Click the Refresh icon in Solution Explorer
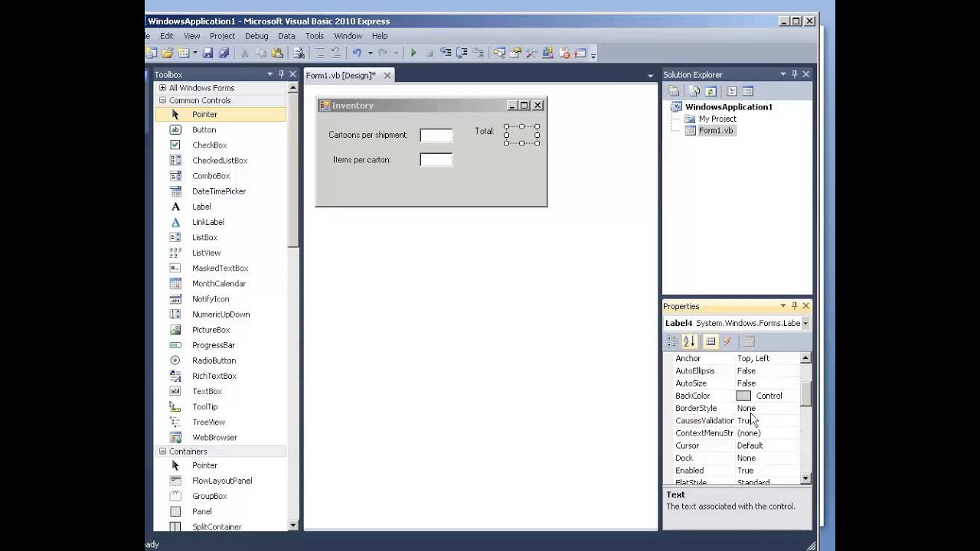This screenshot has height=551, width=980. (x=710, y=91)
